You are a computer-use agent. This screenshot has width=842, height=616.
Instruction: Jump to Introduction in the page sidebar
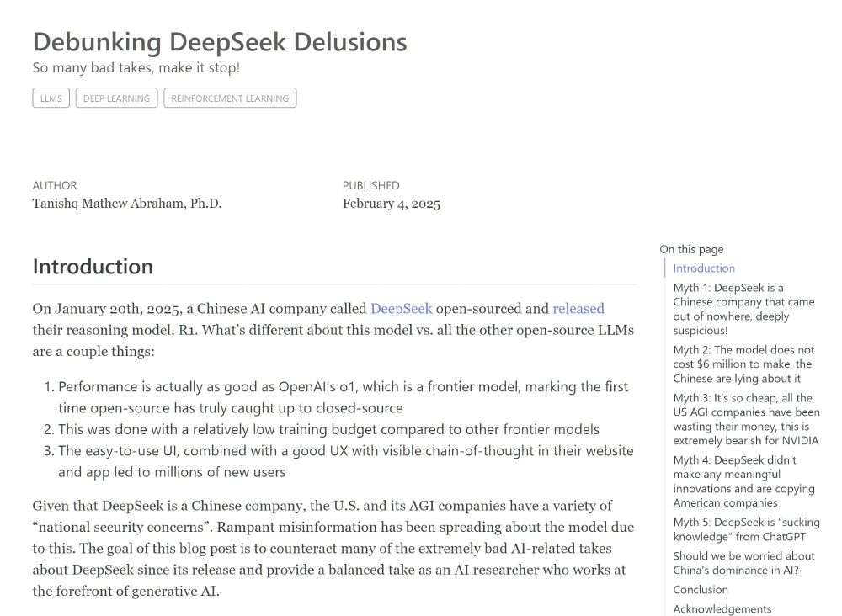(x=704, y=268)
